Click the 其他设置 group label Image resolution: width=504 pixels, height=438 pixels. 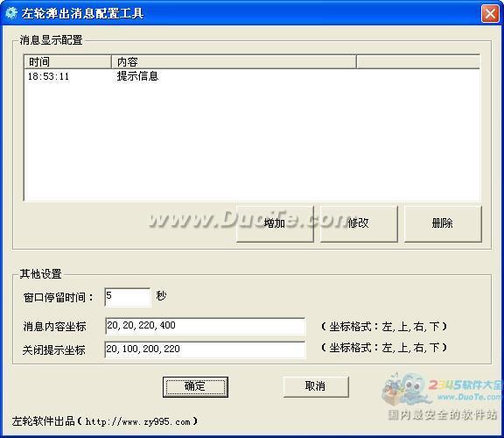click(x=40, y=274)
